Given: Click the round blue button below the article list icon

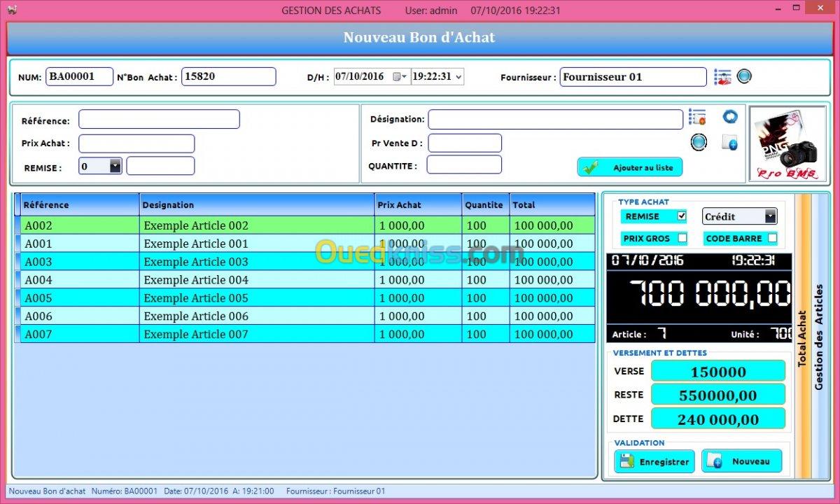Looking at the screenshot, I should point(698,142).
